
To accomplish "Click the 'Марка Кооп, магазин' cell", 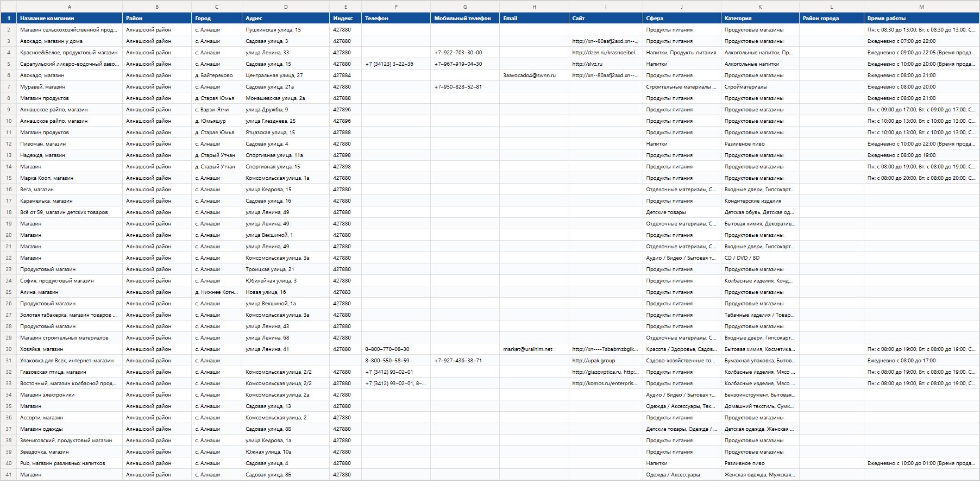I will pyautogui.click(x=70, y=178).
